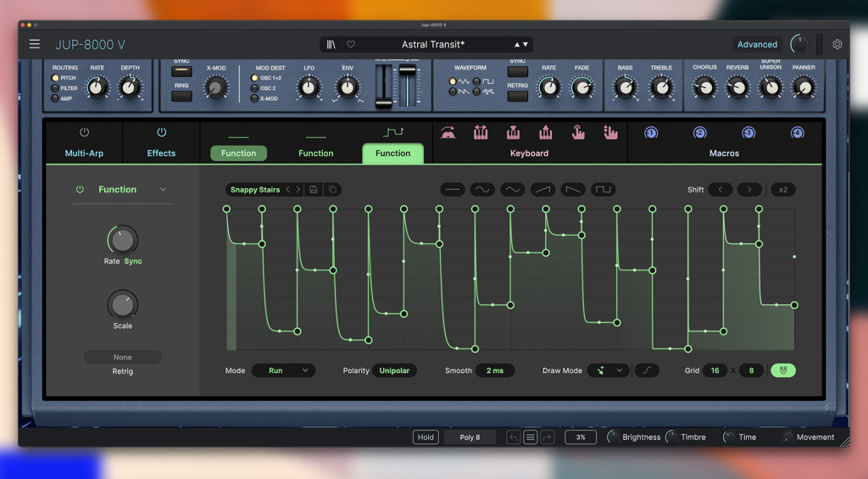
Task: Select the first Keyboard velocity icon
Action: 448,133
